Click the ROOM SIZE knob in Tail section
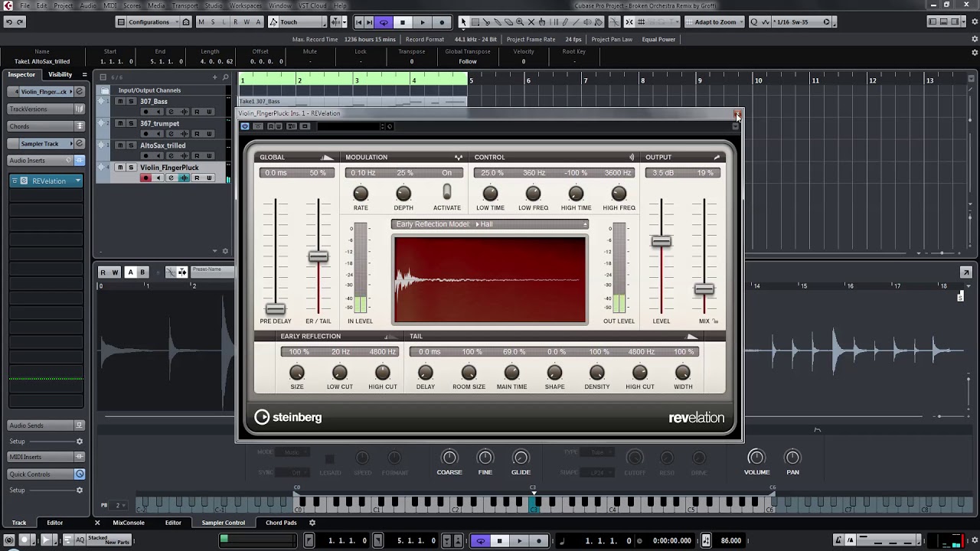 tap(469, 373)
